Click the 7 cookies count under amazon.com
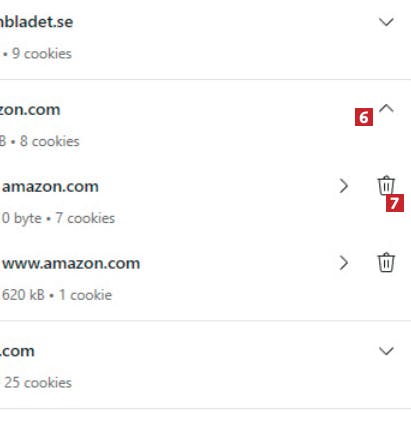This screenshot has height=424, width=411. (85, 218)
